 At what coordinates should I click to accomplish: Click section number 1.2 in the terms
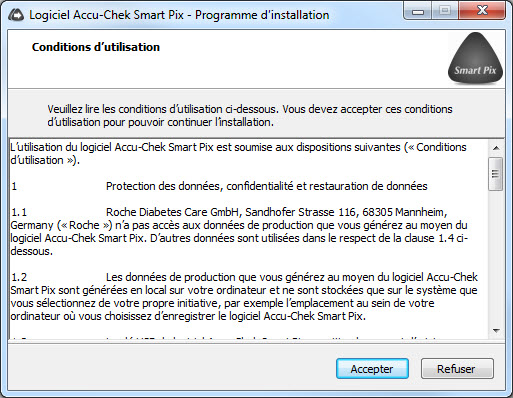click(19, 277)
